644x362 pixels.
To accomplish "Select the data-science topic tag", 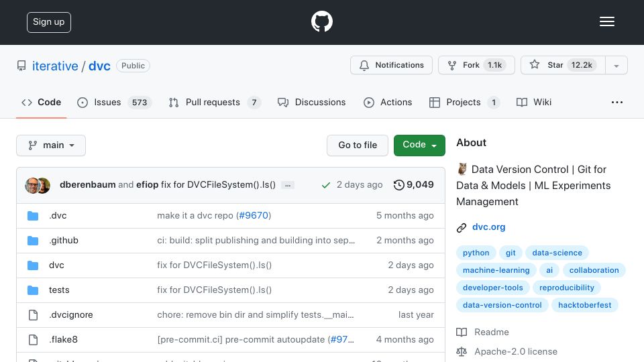I will (557, 253).
